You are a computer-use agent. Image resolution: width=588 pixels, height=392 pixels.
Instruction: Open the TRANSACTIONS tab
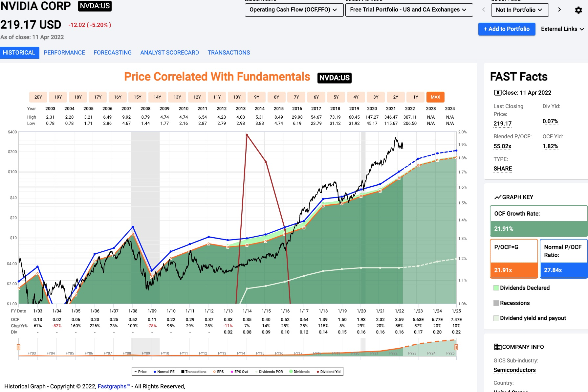(229, 53)
